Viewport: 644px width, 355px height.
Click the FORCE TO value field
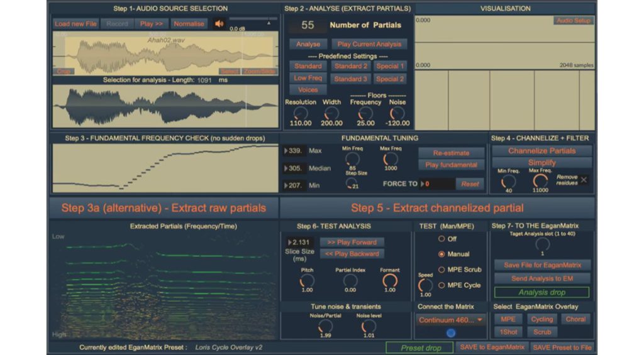coord(437,184)
